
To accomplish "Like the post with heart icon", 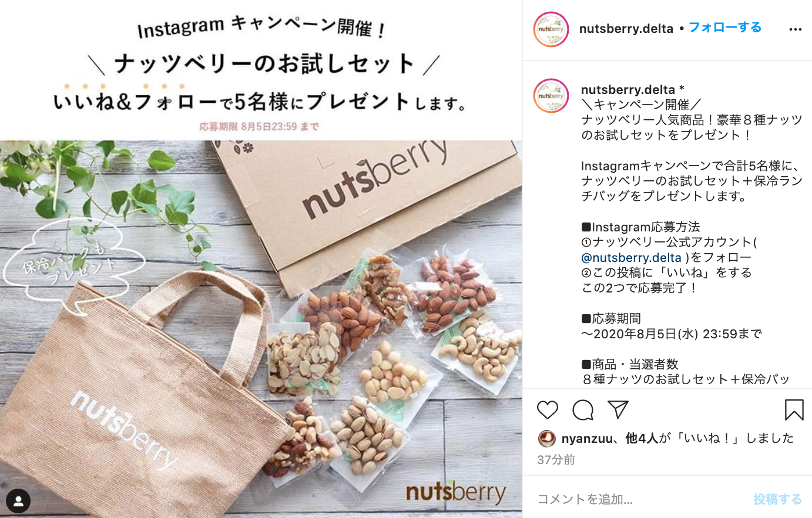I will pyautogui.click(x=547, y=409).
